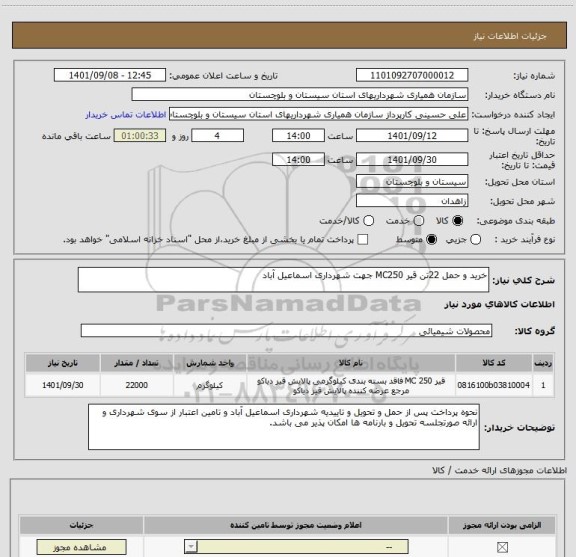This screenshot has width=576, height=557.
Task: Open اطلاعات تماس خریدار link
Action: pos(126,115)
